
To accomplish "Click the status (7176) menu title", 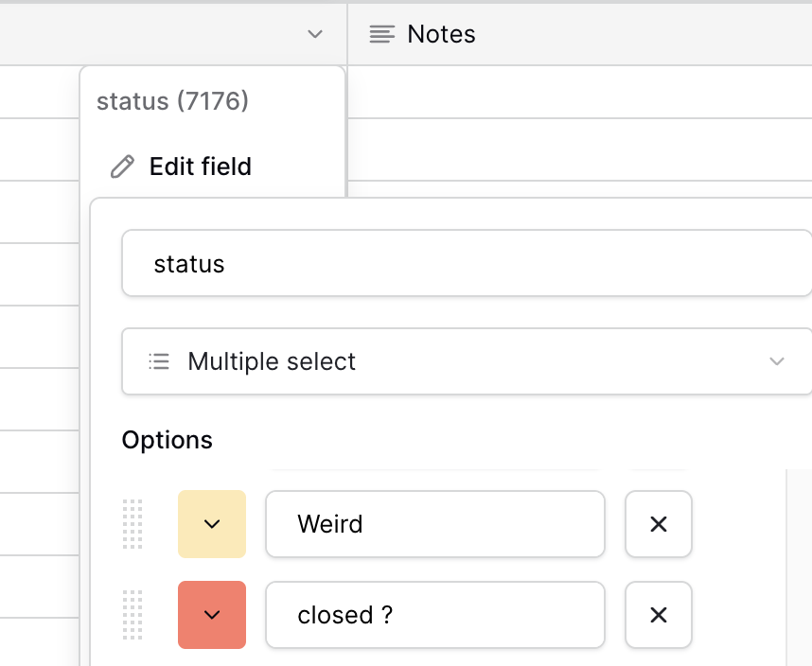I will tap(172, 101).
